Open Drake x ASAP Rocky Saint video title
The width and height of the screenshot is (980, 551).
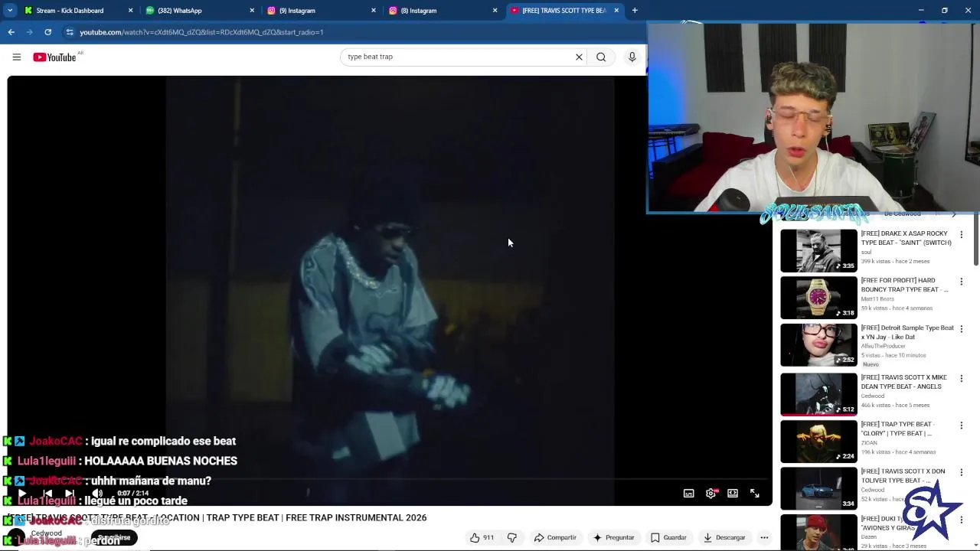pyautogui.click(x=906, y=238)
